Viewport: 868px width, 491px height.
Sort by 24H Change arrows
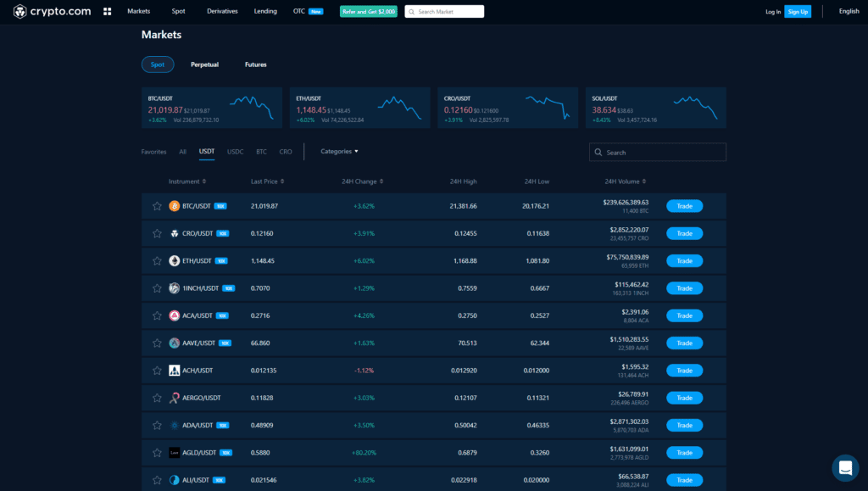[383, 181]
